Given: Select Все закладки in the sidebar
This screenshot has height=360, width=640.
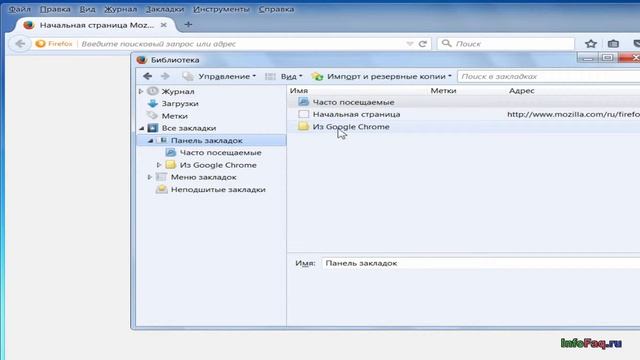Looking at the screenshot, I should (x=189, y=128).
